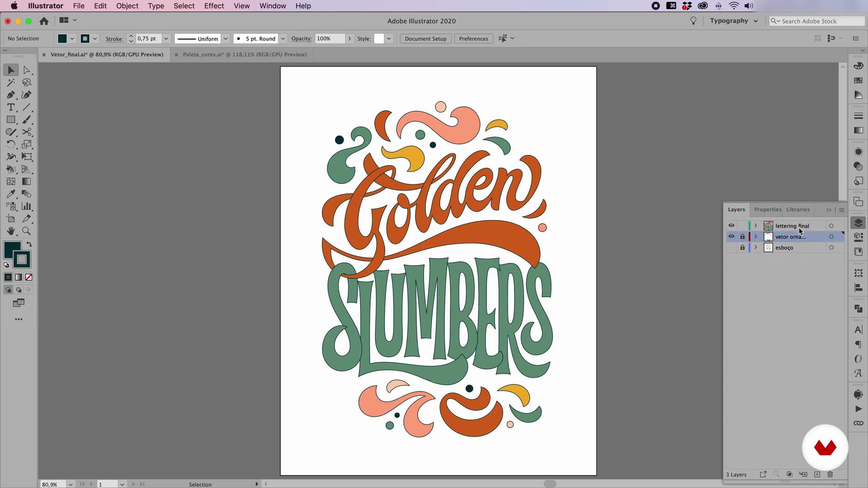This screenshot has width=868, height=488.
Task: Select the Lasso tool
Action: (27, 82)
